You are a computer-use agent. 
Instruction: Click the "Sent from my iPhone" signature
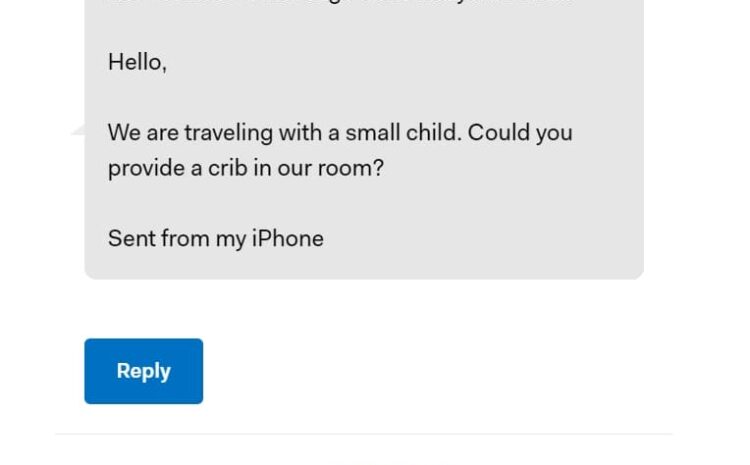tap(216, 239)
